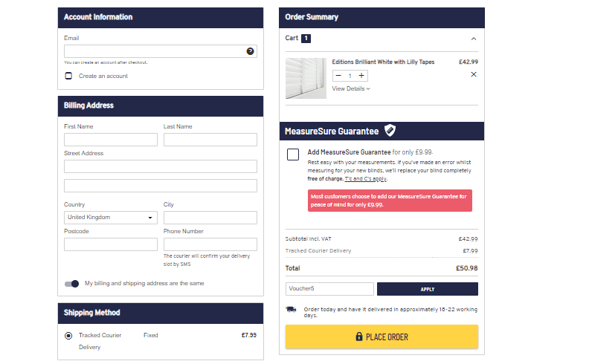
Task: Select Tracked Courier Delivery radio button
Action: 68,336
